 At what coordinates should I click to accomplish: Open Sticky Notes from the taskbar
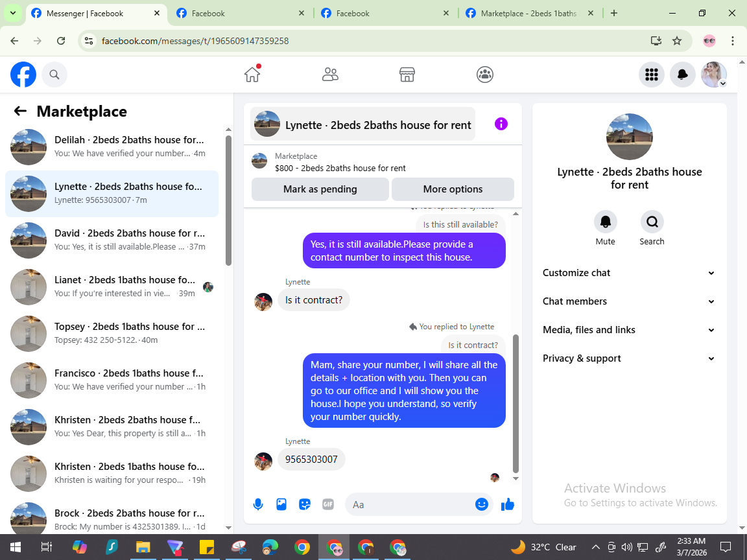pyautogui.click(x=207, y=547)
